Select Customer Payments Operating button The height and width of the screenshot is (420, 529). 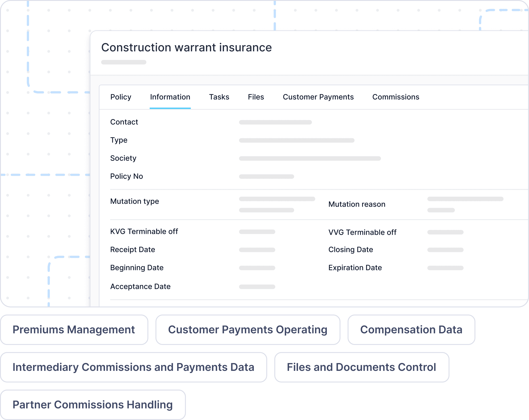coord(248,330)
